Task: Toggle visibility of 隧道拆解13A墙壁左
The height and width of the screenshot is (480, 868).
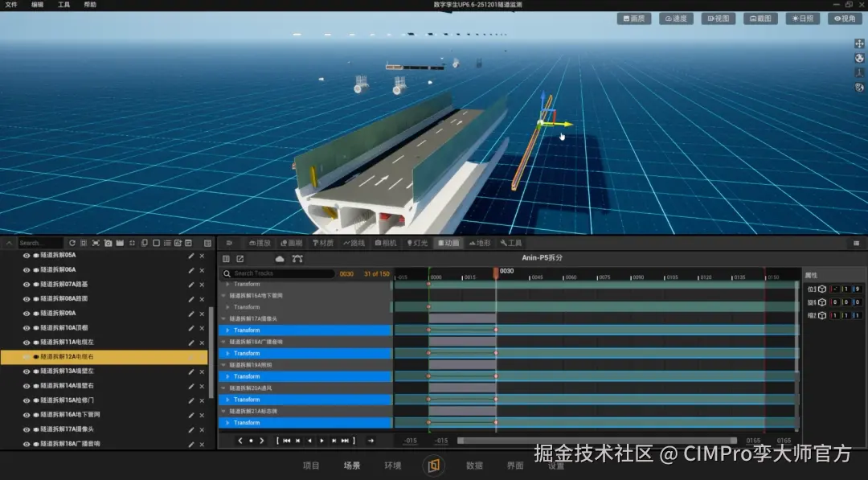Action: pyautogui.click(x=27, y=371)
